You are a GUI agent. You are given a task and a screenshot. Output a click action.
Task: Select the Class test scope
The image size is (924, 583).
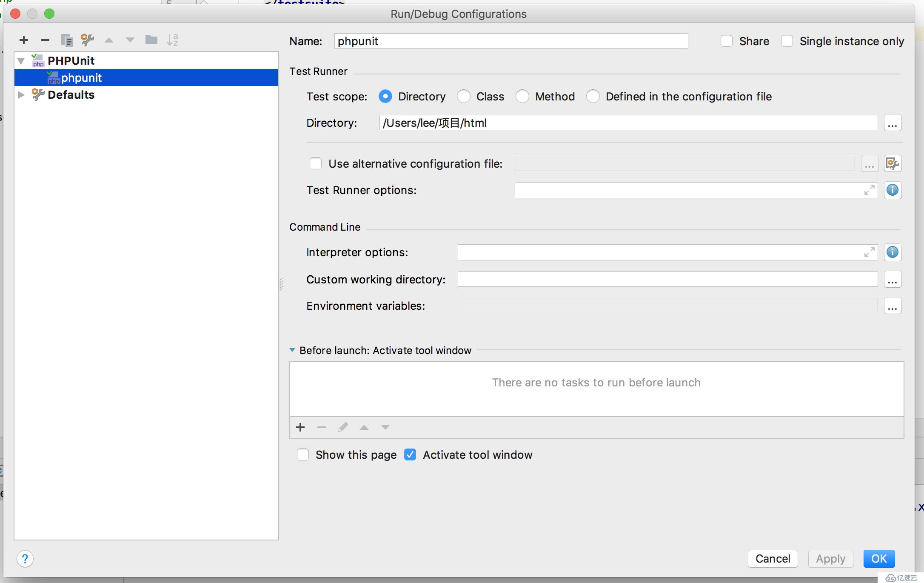click(x=464, y=97)
